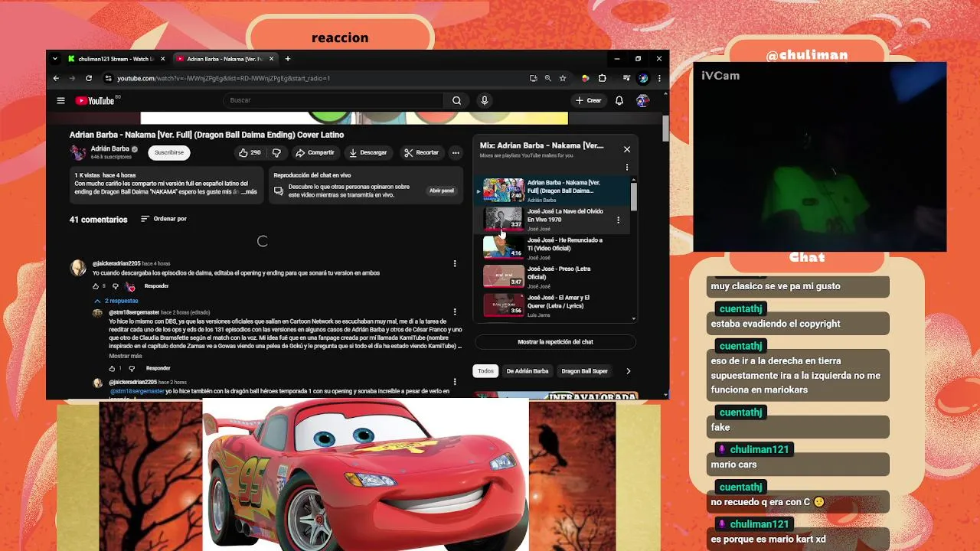Open media controls icon in toolbar

(x=626, y=78)
